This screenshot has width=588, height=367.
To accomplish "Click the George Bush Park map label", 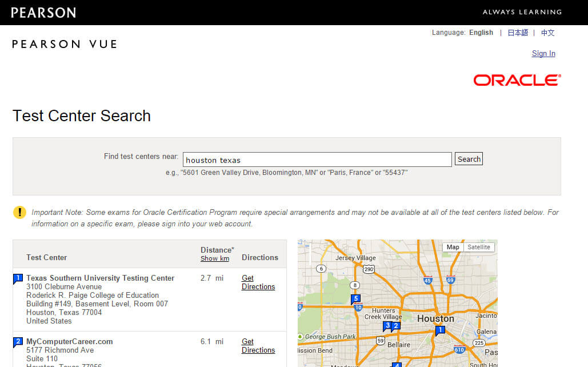I will point(330,337).
